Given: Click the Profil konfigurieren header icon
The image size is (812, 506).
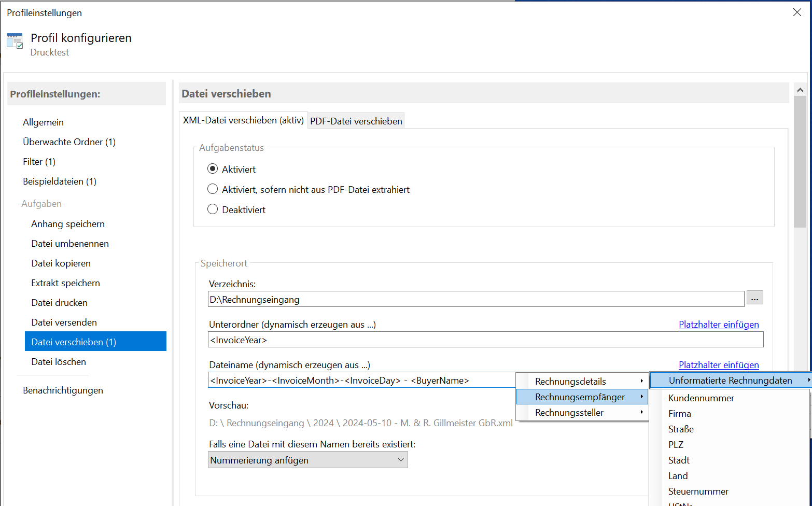Looking at the screenshot, I should click(15, 41).
